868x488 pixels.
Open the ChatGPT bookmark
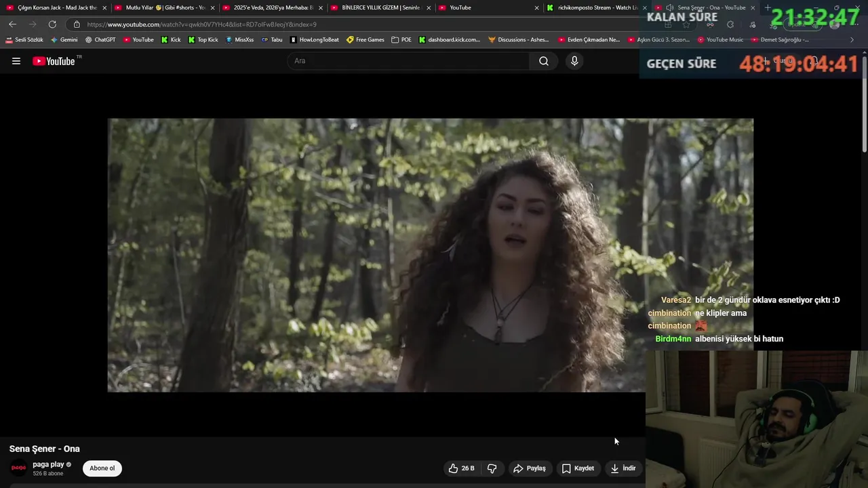pyautogui.click(x=100, y=40)
